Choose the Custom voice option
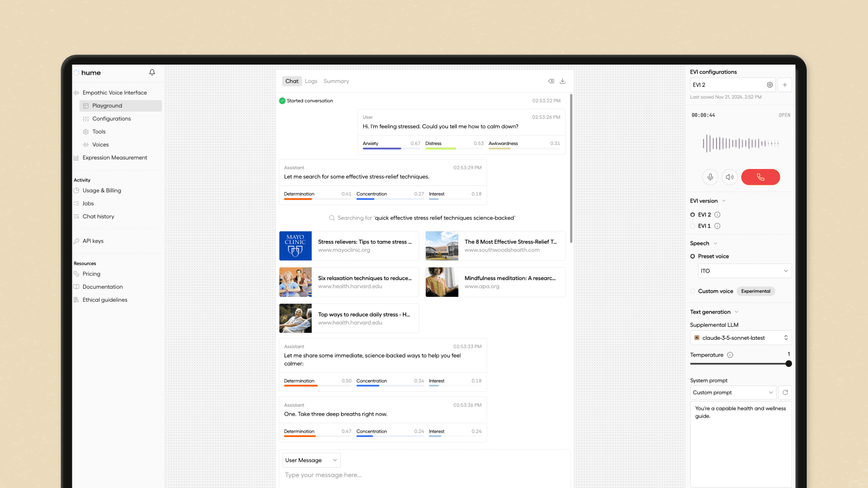The image size is (868, 488). pos(693,291)
